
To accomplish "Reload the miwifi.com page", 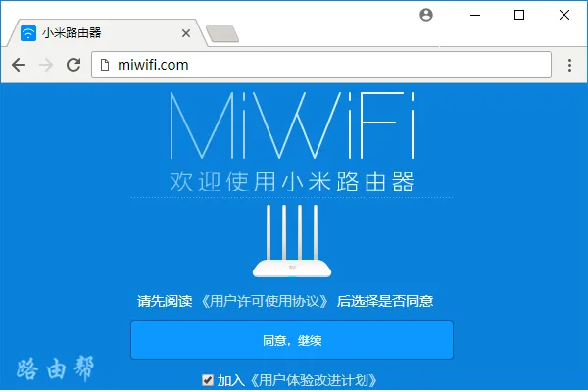I will (x=73, y=65).
